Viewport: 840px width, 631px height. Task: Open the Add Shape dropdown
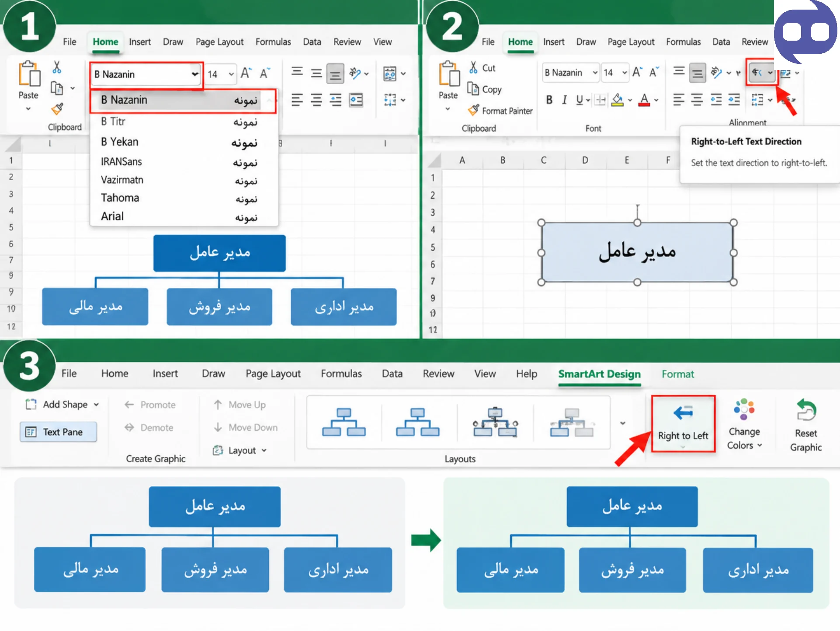click(x=62, y=404)
